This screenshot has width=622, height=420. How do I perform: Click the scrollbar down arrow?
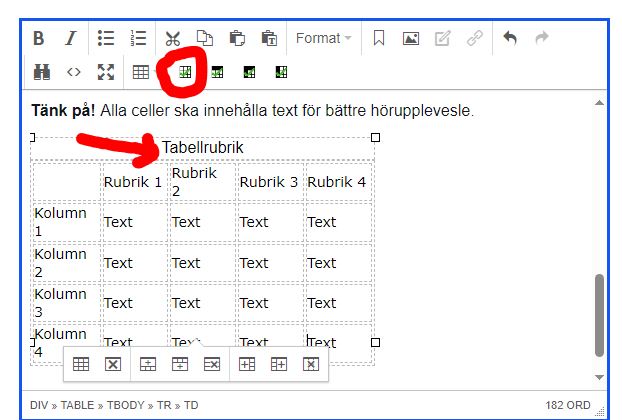pos(599,377)
